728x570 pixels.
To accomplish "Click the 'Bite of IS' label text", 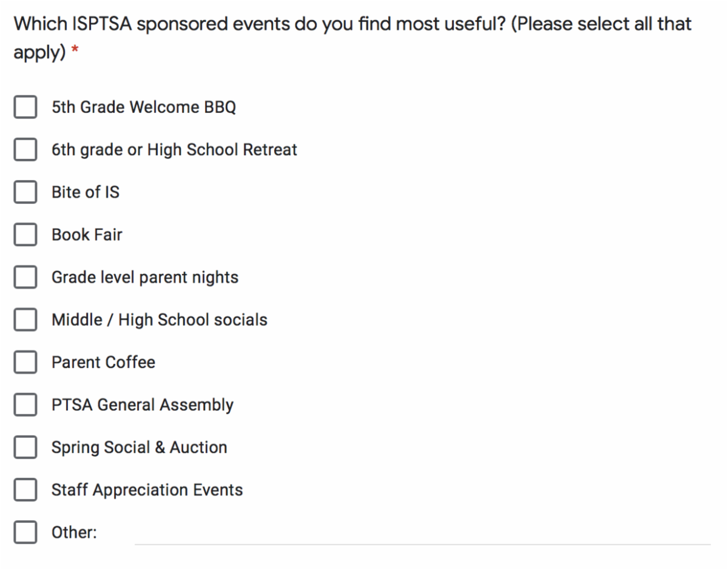I will (86, 193).
